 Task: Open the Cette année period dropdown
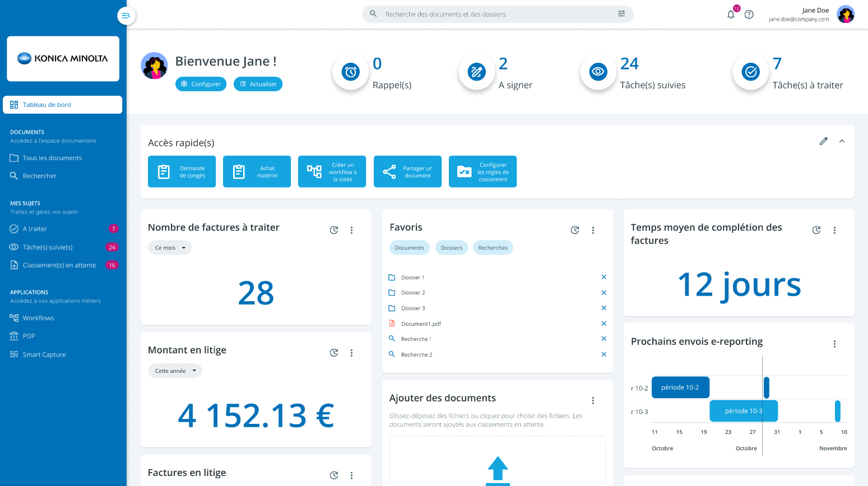(x=175, y=371)
